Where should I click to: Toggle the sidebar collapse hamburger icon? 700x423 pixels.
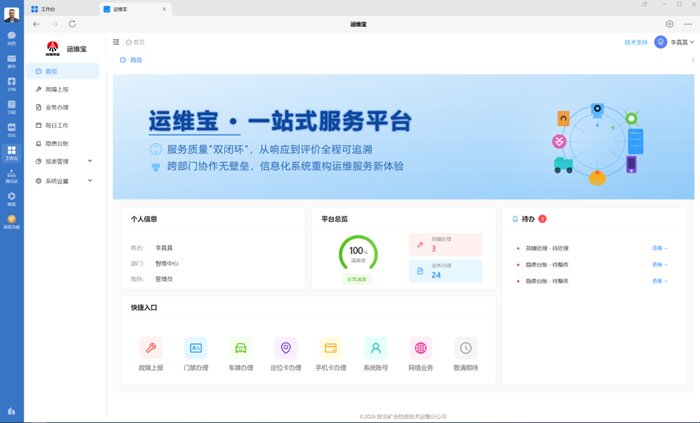click(116, 42)
